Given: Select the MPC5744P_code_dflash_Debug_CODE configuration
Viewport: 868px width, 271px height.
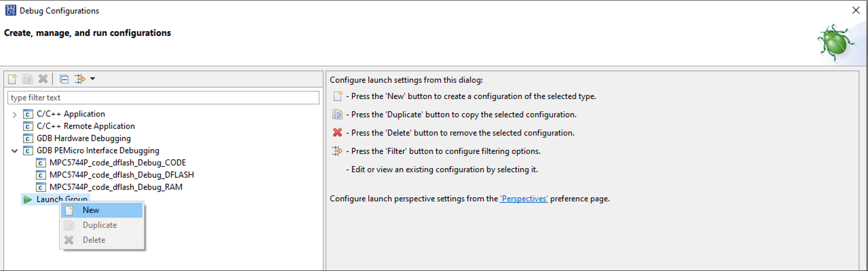Looking at the screenshot, I should (118, 163).
